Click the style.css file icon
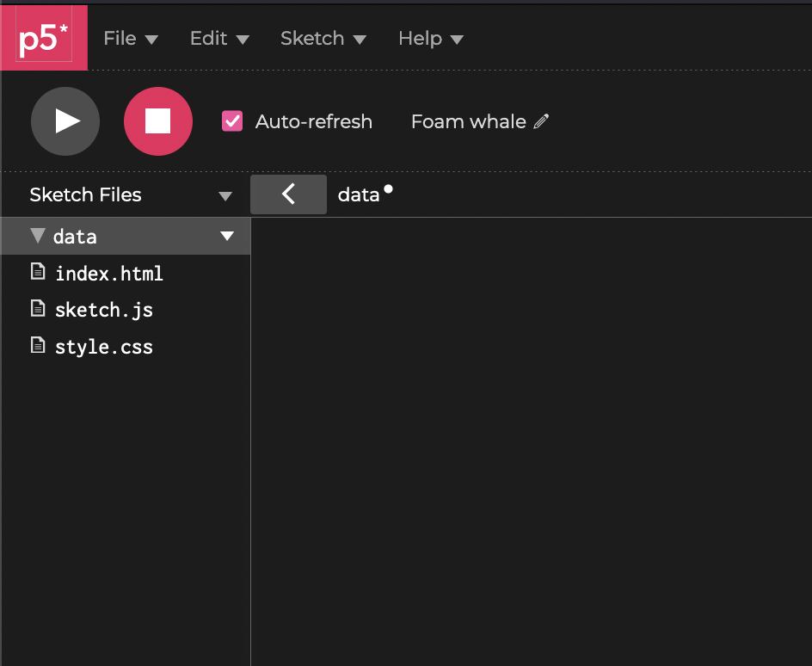Screen dimensions: 812x666 (x=38, y=345)
